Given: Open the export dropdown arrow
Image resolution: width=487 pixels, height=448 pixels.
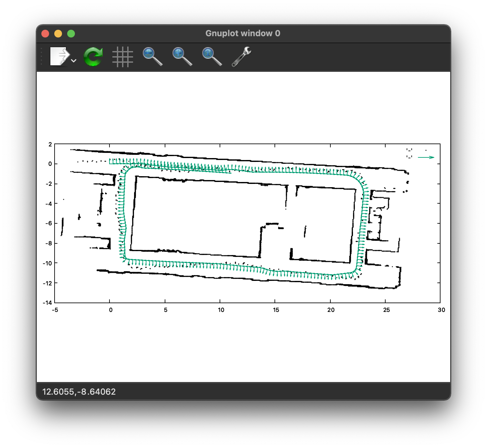Looking at the screenshot, I should pyautogui.click(x=74, y=60).
